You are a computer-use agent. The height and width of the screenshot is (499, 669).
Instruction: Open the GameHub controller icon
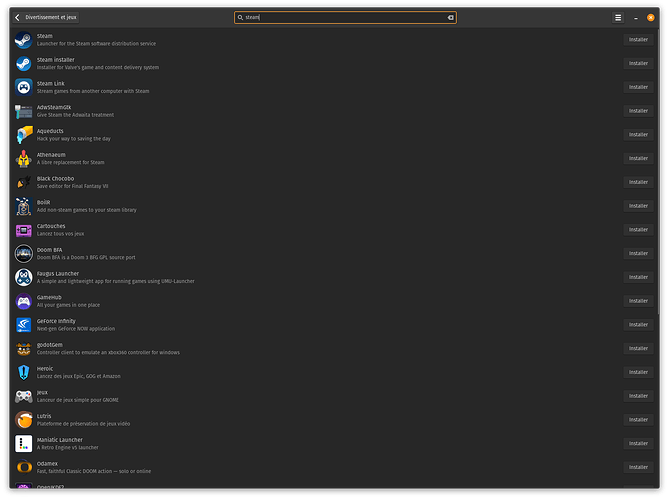pos(23,301)
